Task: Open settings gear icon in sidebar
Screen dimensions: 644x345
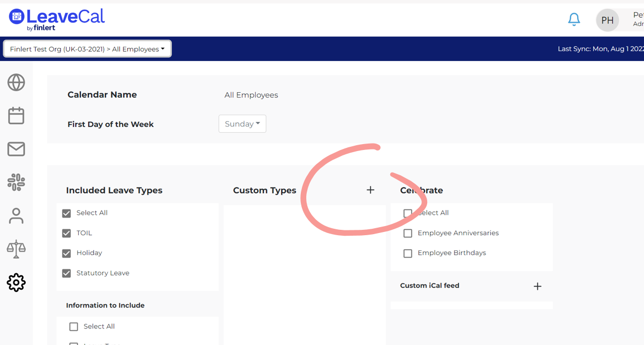Action: click(16, 282)
